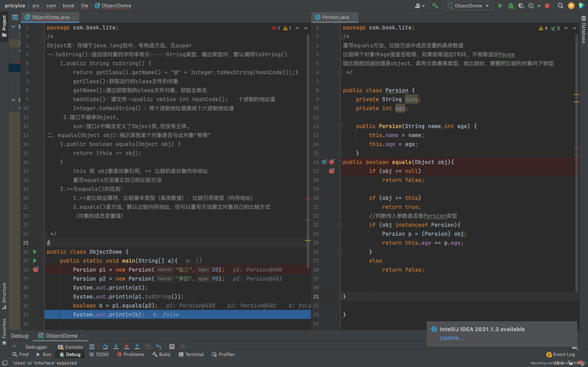Screen dimensions: 588x367
Task: Start debugging with the bug icon
Action: (x=511, y=5)
